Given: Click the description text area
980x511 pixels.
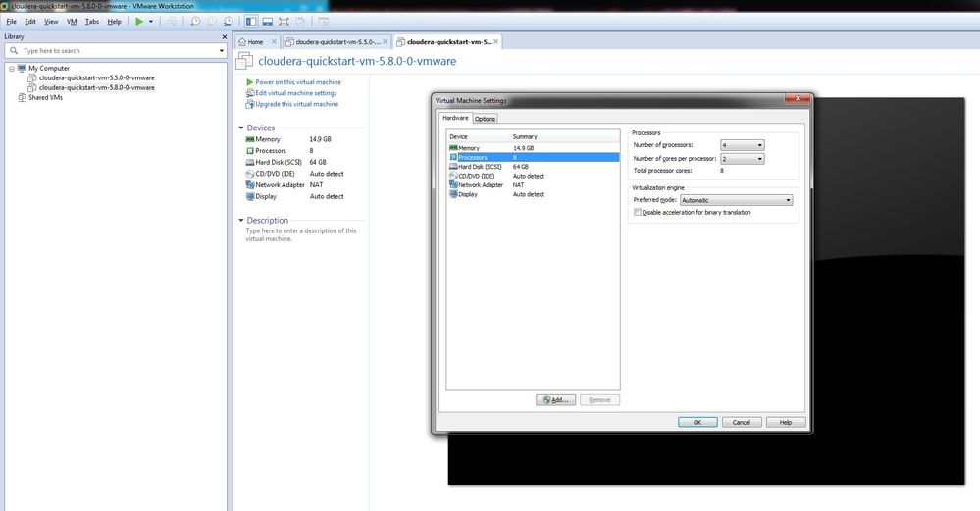Looking at the screenshot, I should point(300,234).
